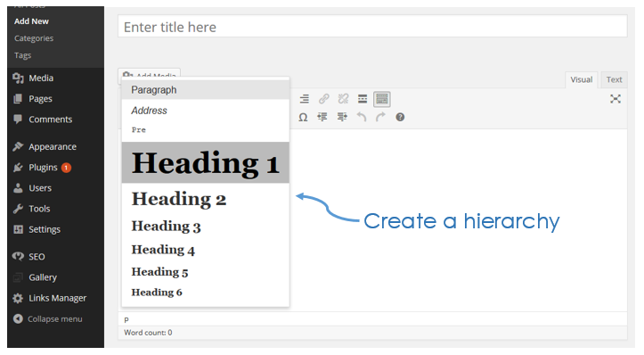The width and height of the screenshot is (644, 355).
Task: Click the Gallery icon in sidebar
Action: click(18, 277)
